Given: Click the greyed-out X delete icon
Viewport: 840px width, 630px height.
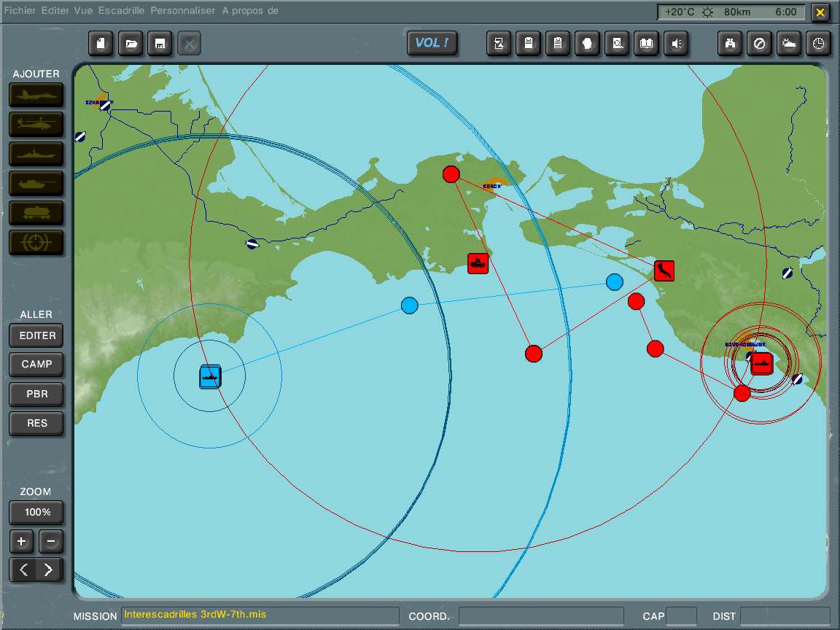Looking at the screenshot, I should pyautogui.click(x=189, y=44).
